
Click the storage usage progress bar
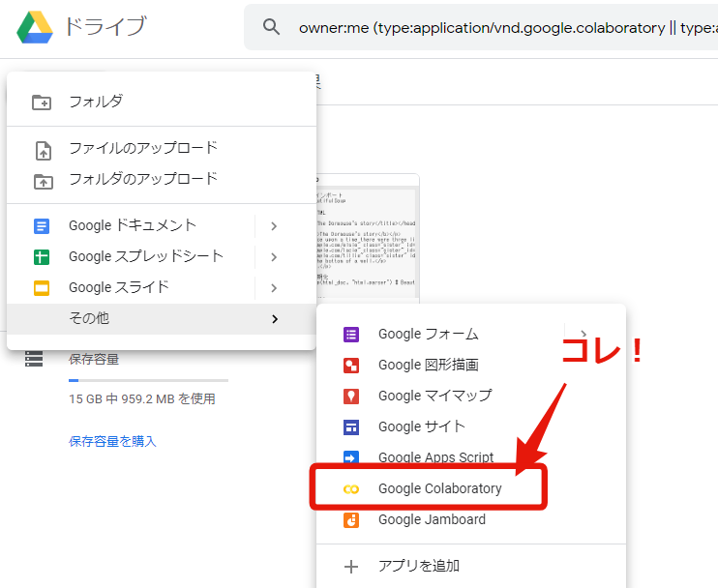pyautogui.click(x=148, y=380)
